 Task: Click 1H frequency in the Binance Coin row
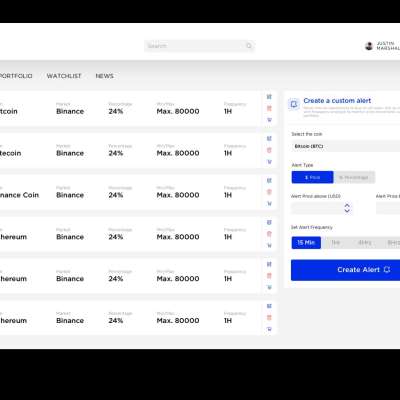coord(228,195)
